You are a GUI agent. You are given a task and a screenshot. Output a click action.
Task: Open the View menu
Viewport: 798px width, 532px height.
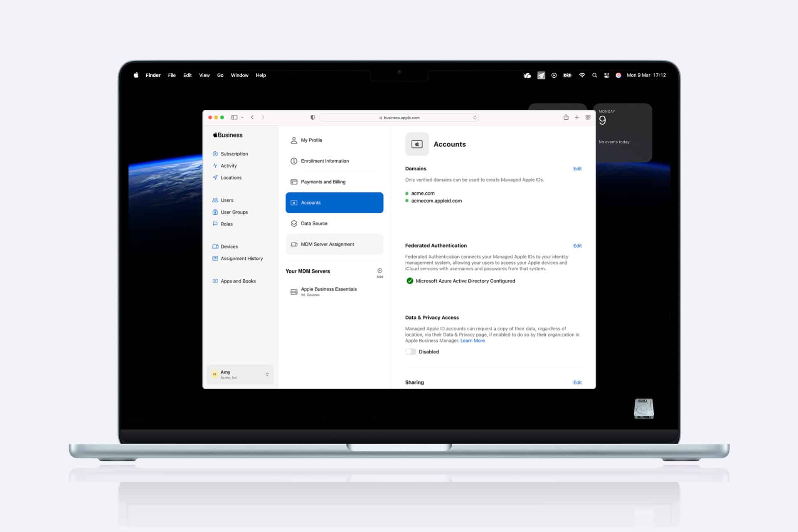pyautogui.click(x=204, y=75)
